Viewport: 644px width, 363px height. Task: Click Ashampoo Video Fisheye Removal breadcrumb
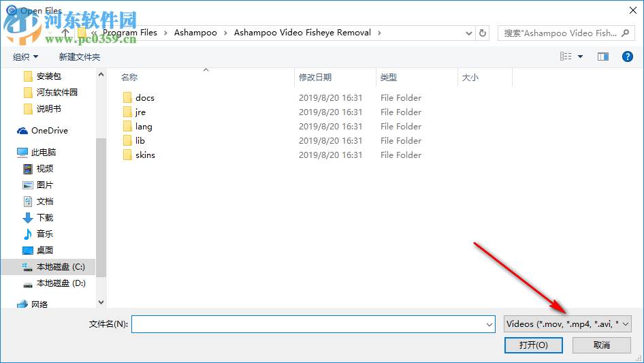[302, 33]
